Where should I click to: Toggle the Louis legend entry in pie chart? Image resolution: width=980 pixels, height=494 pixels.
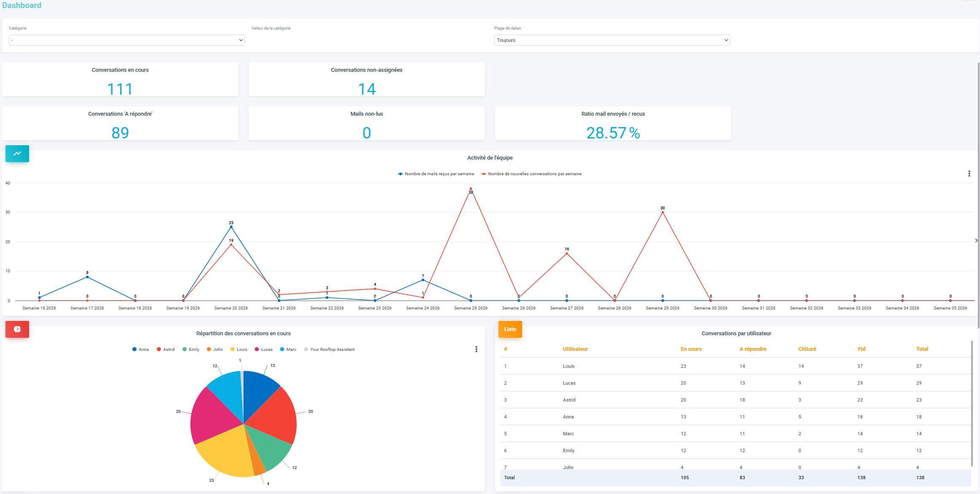point(239,350)
